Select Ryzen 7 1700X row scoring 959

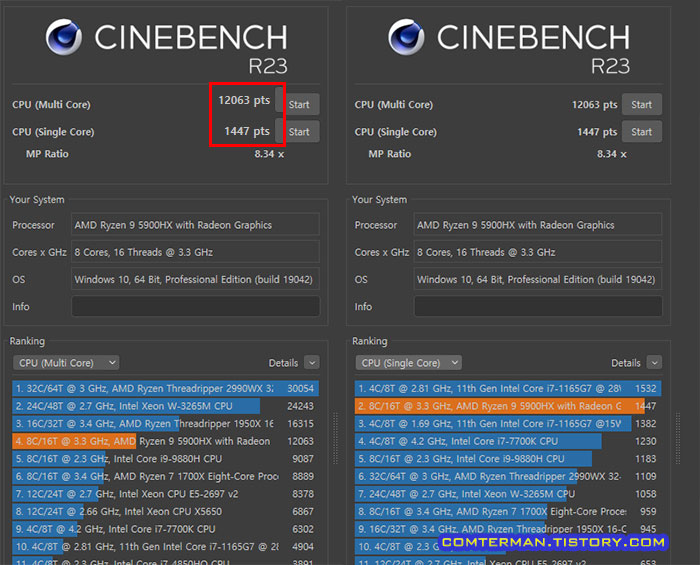508,511
